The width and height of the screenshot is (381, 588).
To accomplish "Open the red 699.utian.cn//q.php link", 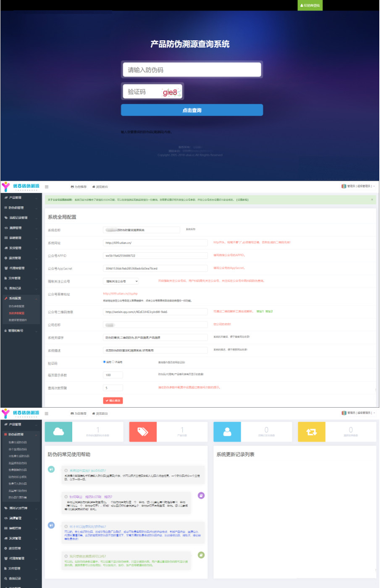I will tap(120, 293).
